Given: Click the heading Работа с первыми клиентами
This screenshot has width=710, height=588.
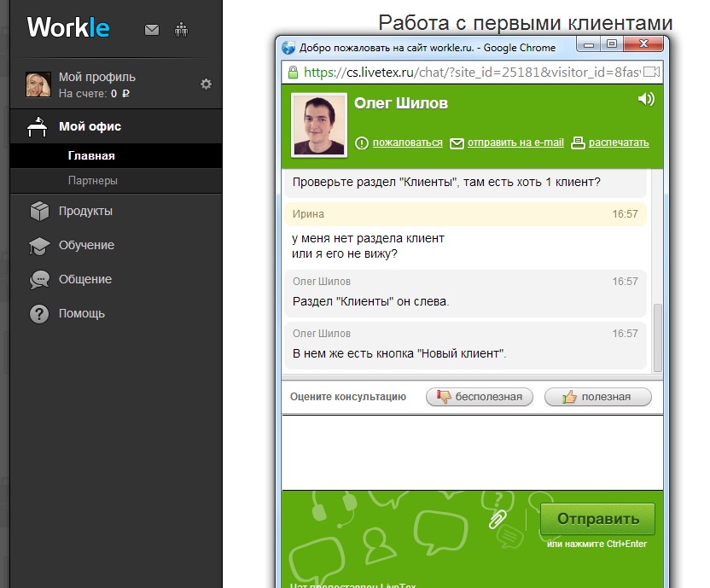Looking at the screenshot, I should coord(526,23).
